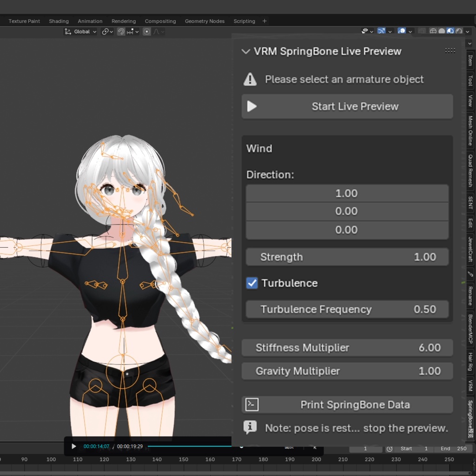Open the Quad Remesh sidebar tab

[470, 171]
